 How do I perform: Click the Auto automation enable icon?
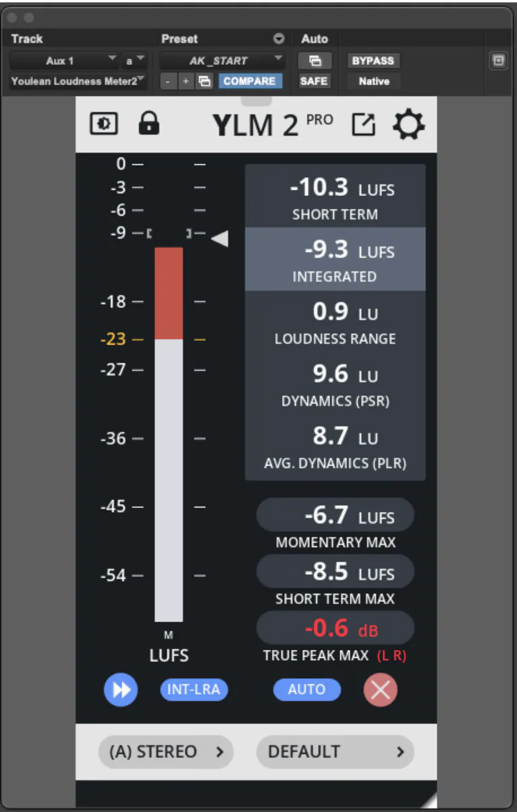pos(315,61)
